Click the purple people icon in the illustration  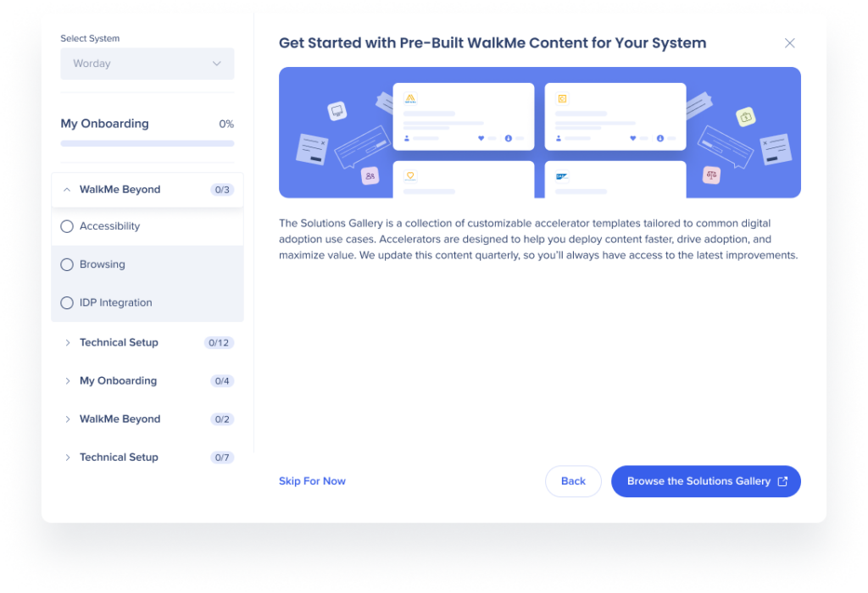(x=370, y=175)
